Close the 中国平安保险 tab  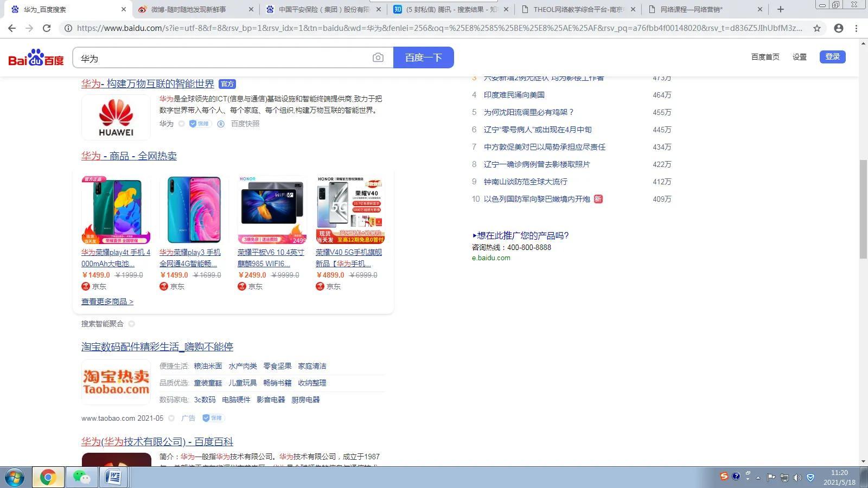pyautogui.click(x=378, y=9)
